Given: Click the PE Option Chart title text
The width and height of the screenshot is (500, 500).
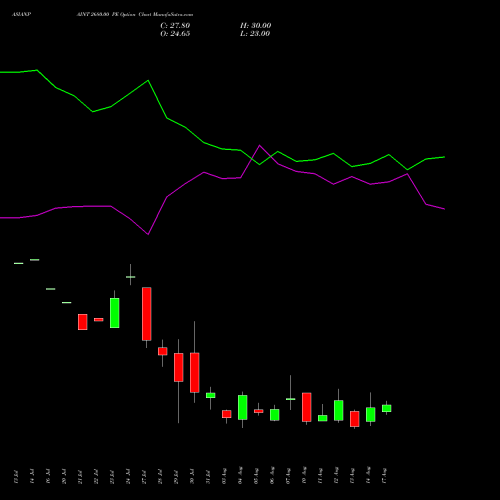Looking at the screenshot, I should click(x=135, y=15).
